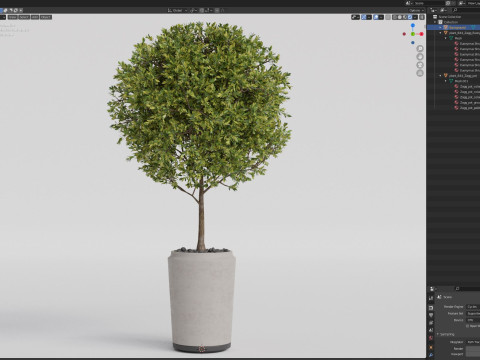480x360 pixels.
Task: Click the blue Z axis gizmo ball
Action: click(x=413, y=25)
